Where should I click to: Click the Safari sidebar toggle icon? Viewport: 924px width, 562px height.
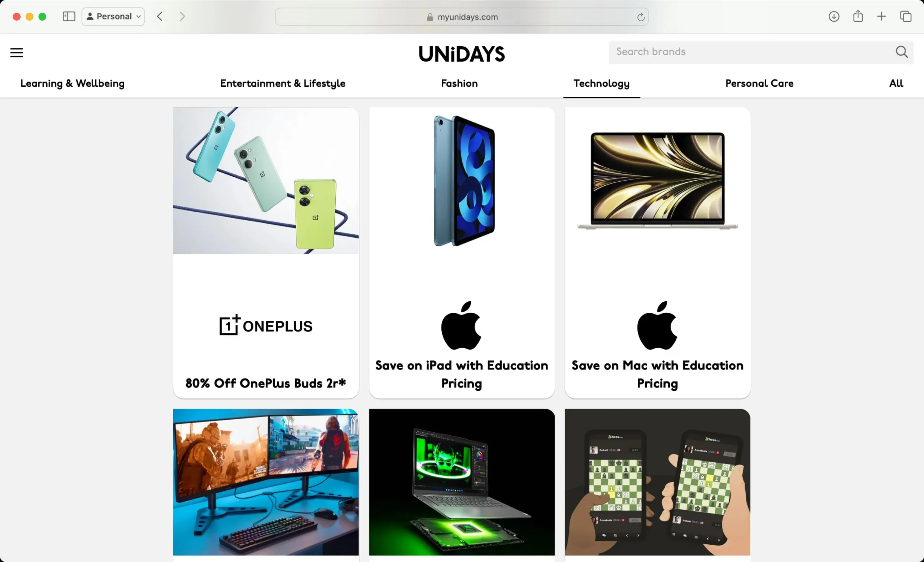click(x=69, y=17)
